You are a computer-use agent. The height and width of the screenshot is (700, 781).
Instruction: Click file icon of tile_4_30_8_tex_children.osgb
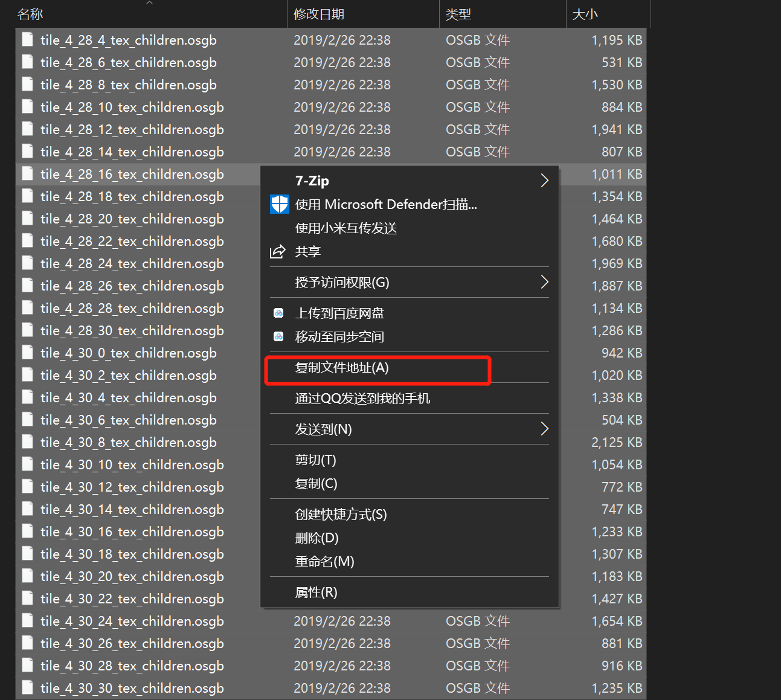tap(27, 442)
